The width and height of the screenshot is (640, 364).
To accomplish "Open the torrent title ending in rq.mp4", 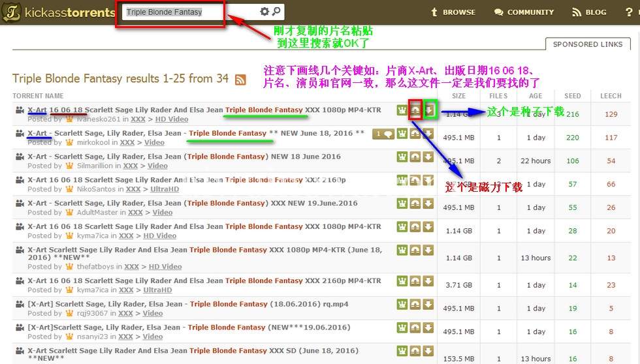I will point(188,304).
